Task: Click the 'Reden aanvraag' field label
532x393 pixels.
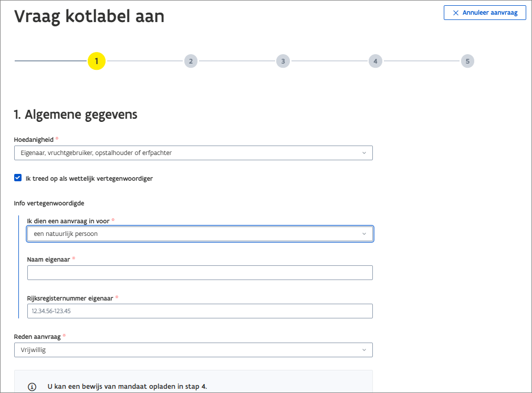Action: [38, 336]
